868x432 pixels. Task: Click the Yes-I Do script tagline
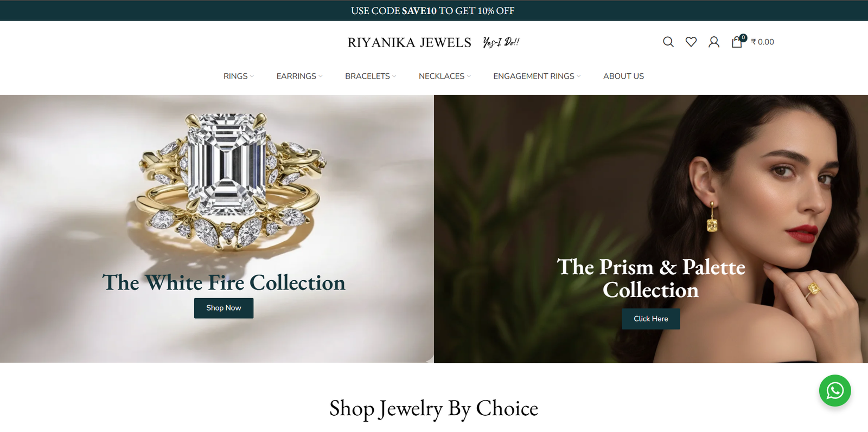501,42
